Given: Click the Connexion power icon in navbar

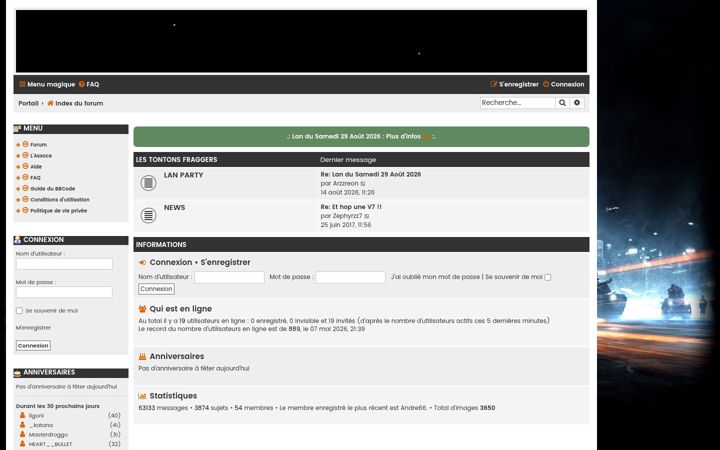Looking at the screenshot, I should point(546,84).
